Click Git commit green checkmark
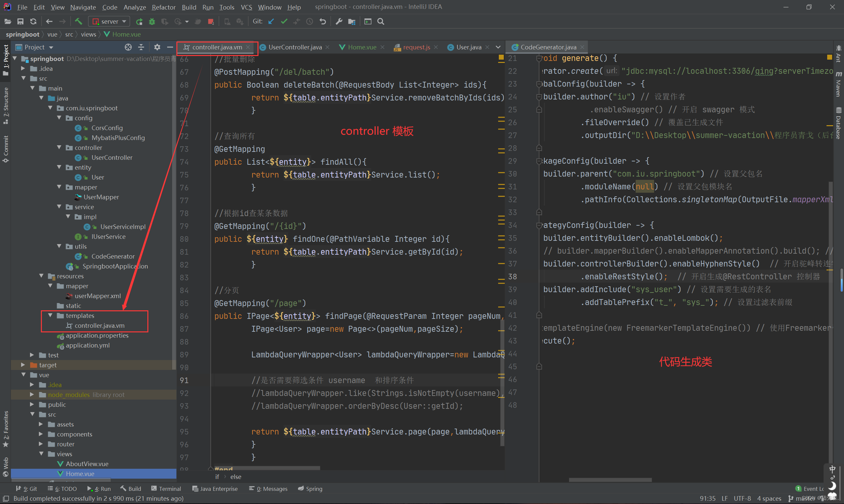Image resolution: width=844 pixels, height=504 pixels. pyautogui.click(x=284, y=21)
